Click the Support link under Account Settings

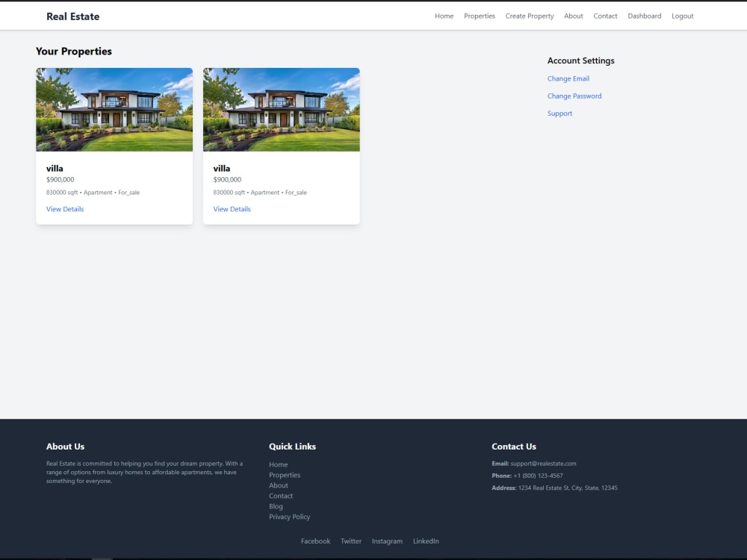560,113
